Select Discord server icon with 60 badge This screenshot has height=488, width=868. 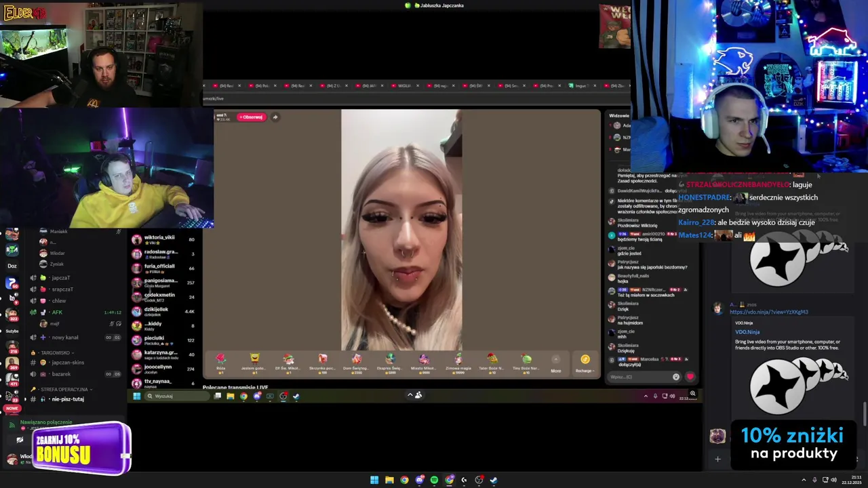tap(12, 282)
